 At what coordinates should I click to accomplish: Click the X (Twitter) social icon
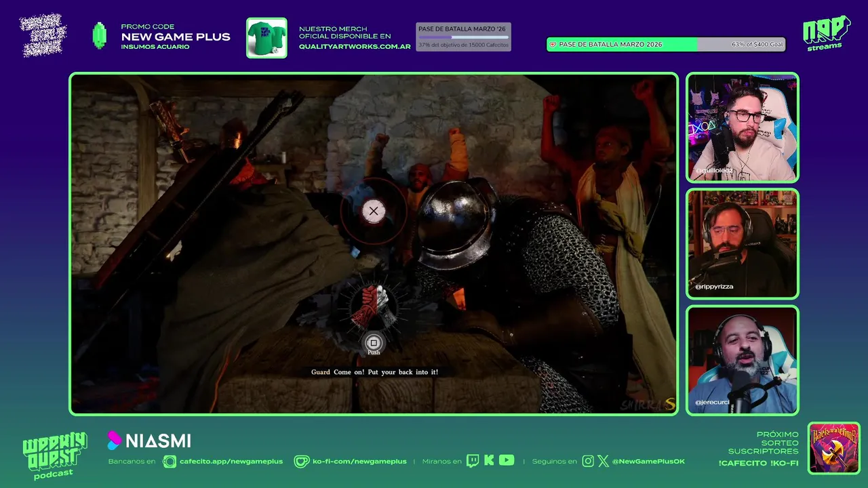tap(604, 461)
